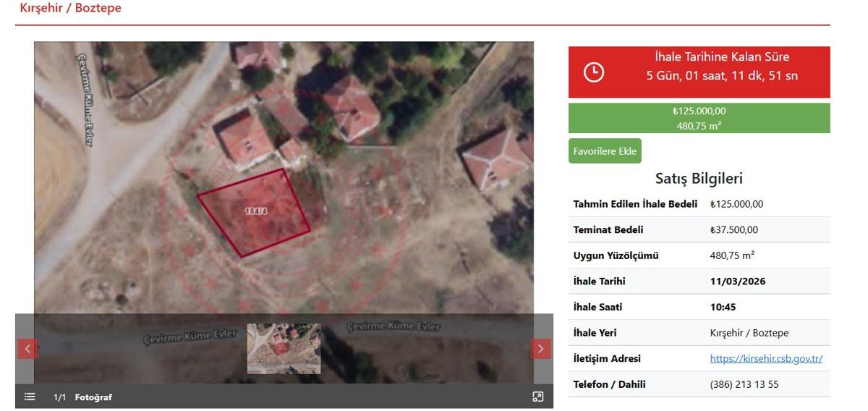Click the Kırşehir / Boztepe page heading
This screenshot has width=868, height=411.
[x=70, y=9]
